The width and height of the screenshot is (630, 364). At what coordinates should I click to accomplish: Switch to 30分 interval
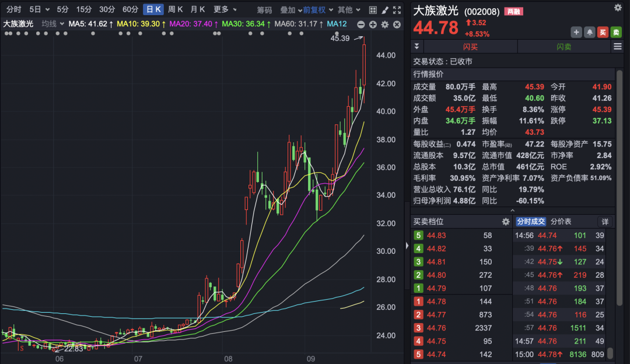pos(107,10)
